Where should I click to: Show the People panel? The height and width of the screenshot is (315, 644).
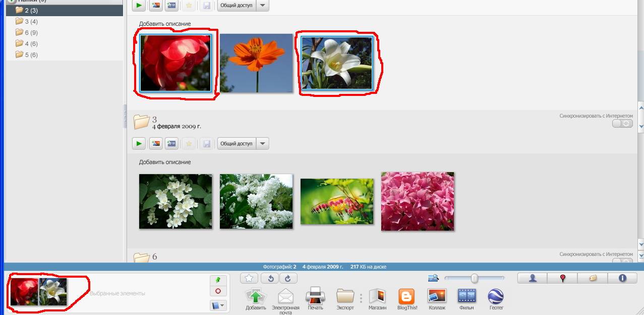(533, 278)
